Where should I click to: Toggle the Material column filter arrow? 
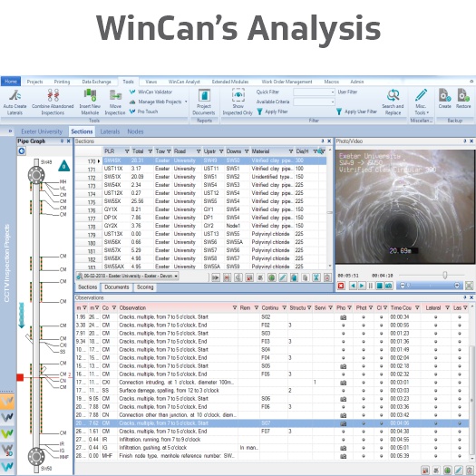(291, 151)
